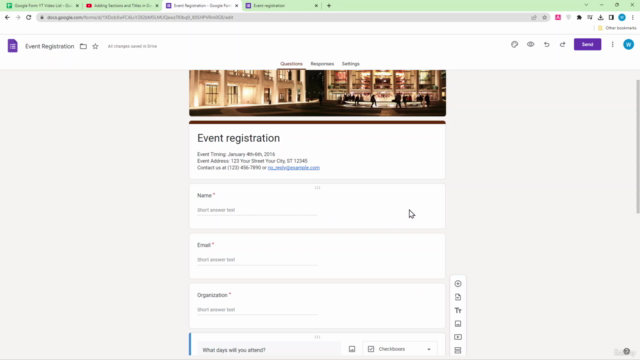Viewport: 640px width, 360px height.
Task: Open the Google account avatar
Action: click(x=628, y=44)
